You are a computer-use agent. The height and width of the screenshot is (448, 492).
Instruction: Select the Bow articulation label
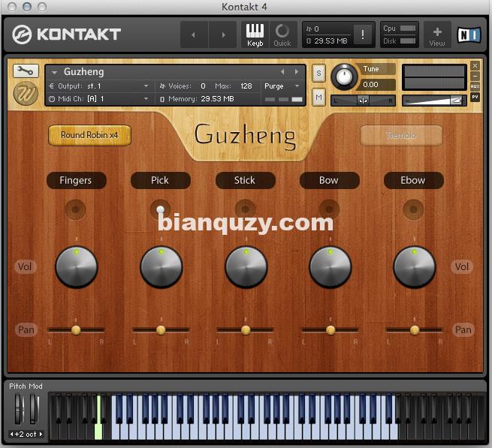point(329,180)
